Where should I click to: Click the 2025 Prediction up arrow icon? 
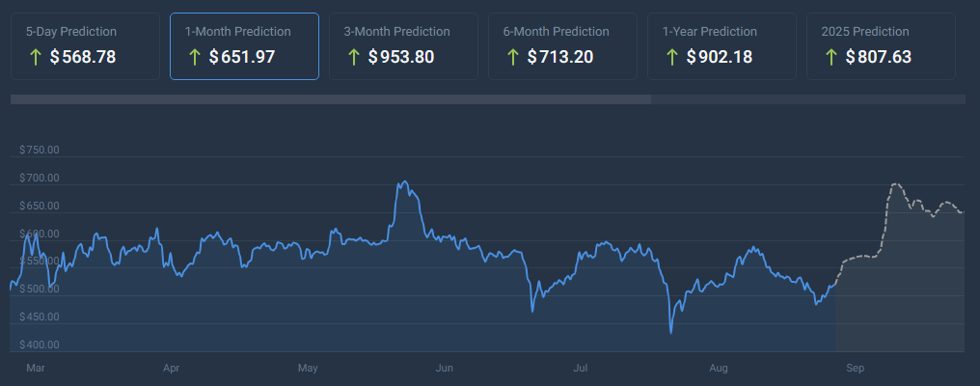(x=831, y=57)
